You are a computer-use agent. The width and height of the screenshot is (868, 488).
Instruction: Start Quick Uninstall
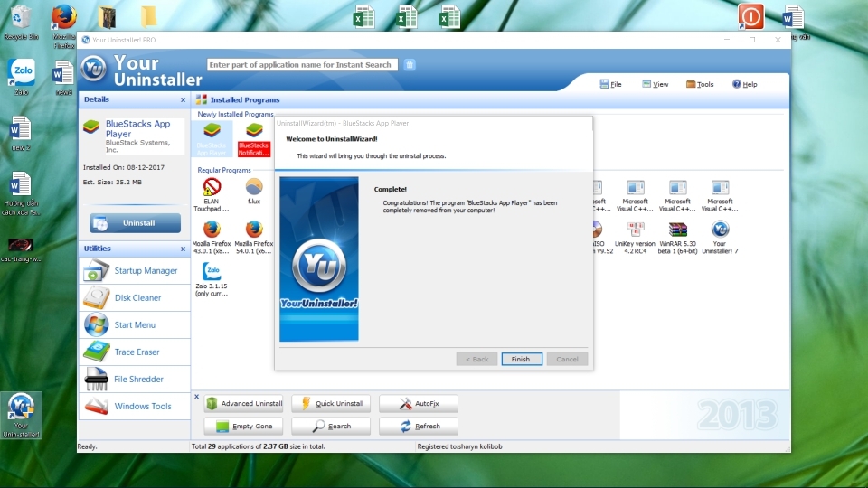331,403
